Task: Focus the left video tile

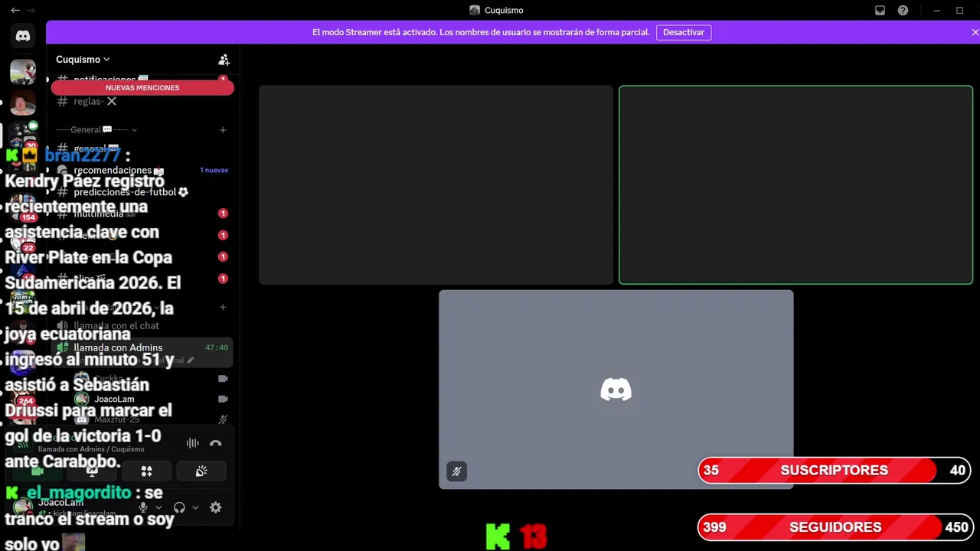Action: [436, 184]
